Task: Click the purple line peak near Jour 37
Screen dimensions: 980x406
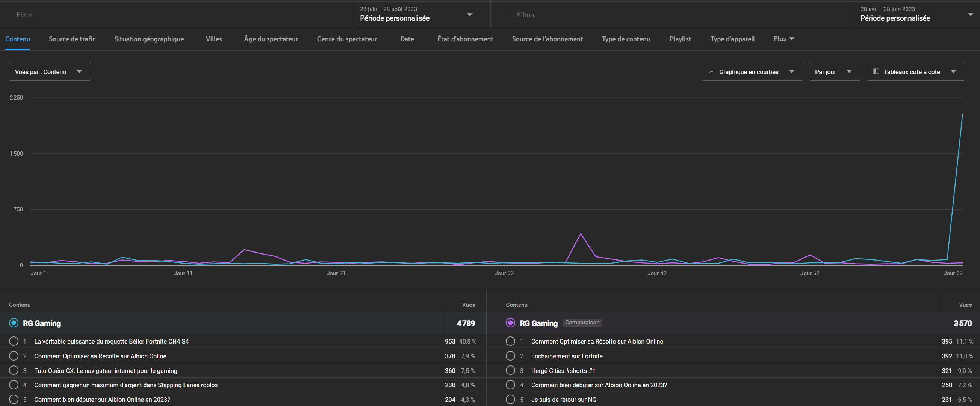Action: point(581,233)
